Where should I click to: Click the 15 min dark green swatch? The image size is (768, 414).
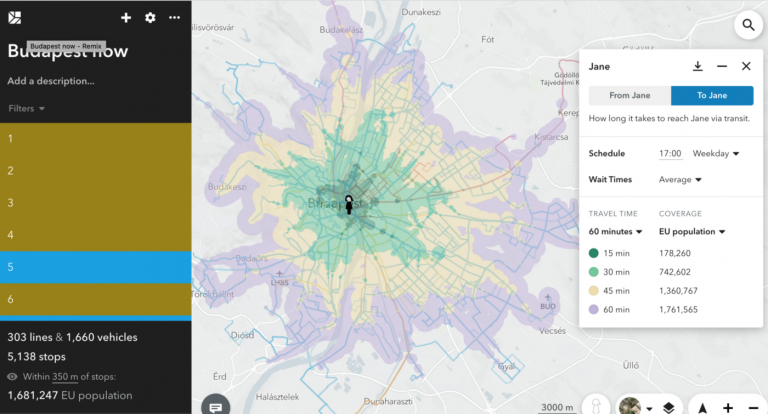click(594, 253)
